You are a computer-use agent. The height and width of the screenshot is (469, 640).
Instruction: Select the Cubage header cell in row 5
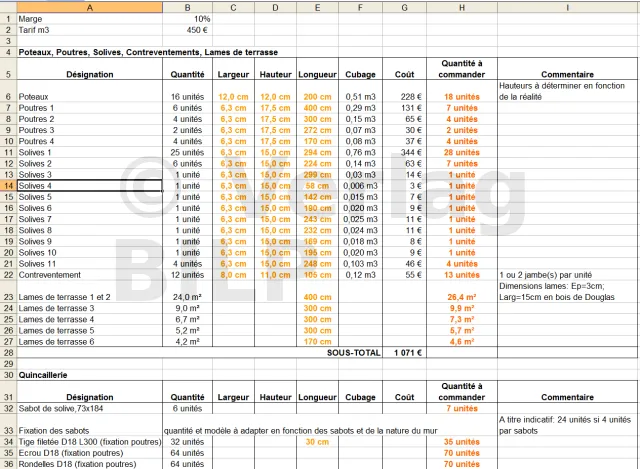coord(360,73)
